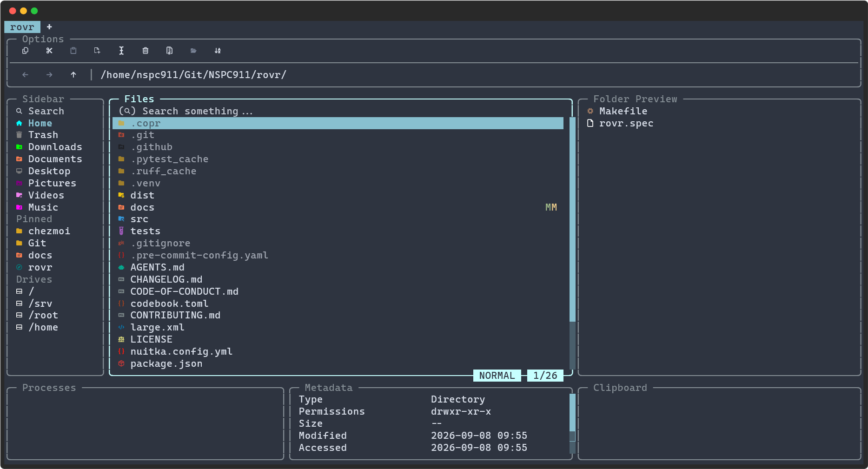Select the / root drive

click(56, 291)
